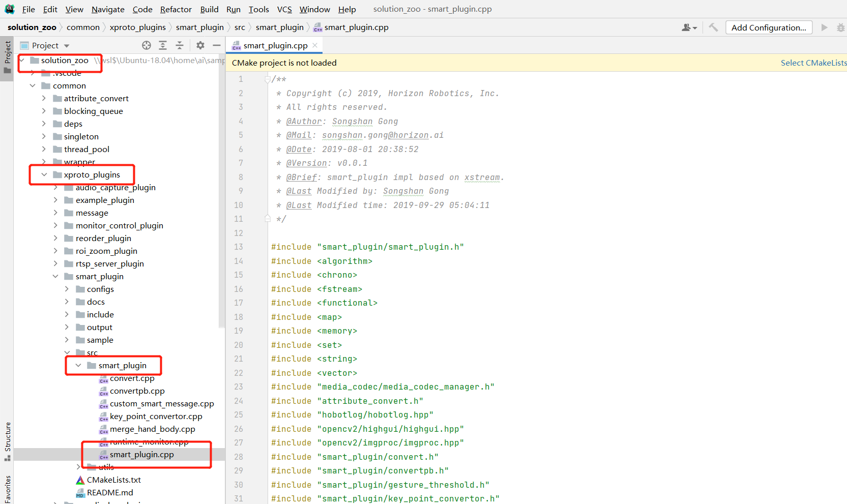The width and height of the screenshot is (847, 504).
Task: Toggle the Structure tool window sidebar tab
Action: coord(7,440)
